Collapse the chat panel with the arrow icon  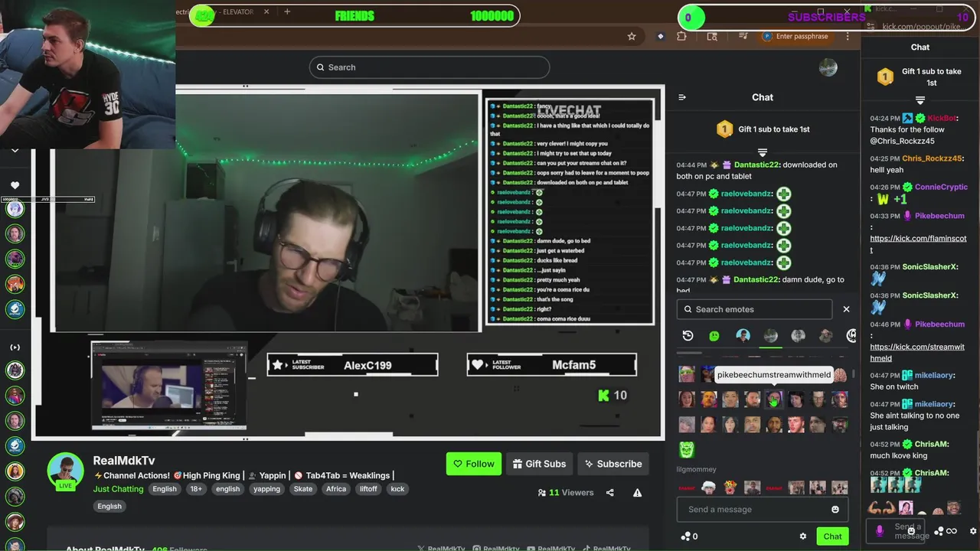pyautogui.click(x=682, y=97)
